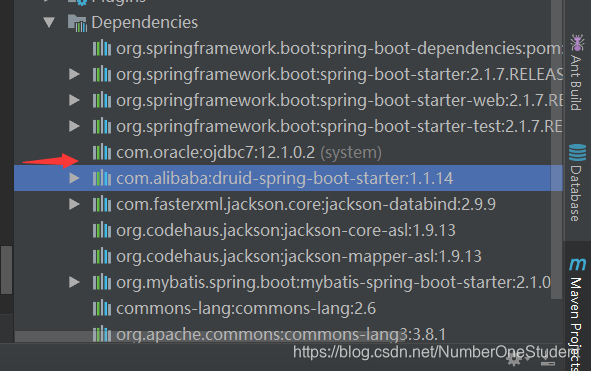Expand mybatis-spring-boot-starter dependency
This screenshot has height=371, width=591.
coord(74,282)
